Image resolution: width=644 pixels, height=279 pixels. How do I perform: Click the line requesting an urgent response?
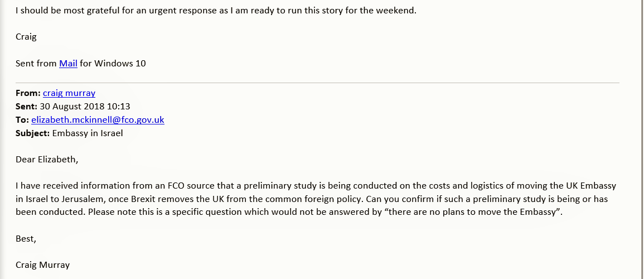(216, 11)
